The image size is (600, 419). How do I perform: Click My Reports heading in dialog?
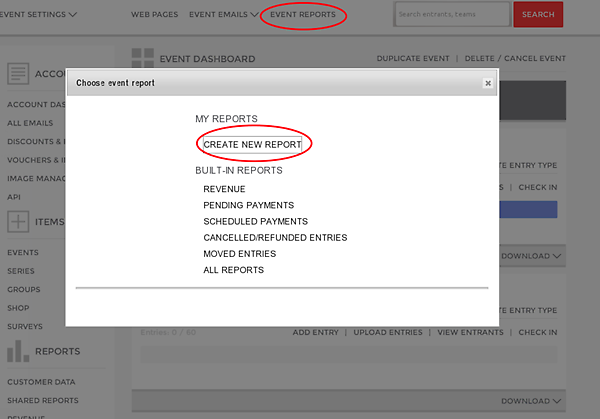(x=227, y=119)
